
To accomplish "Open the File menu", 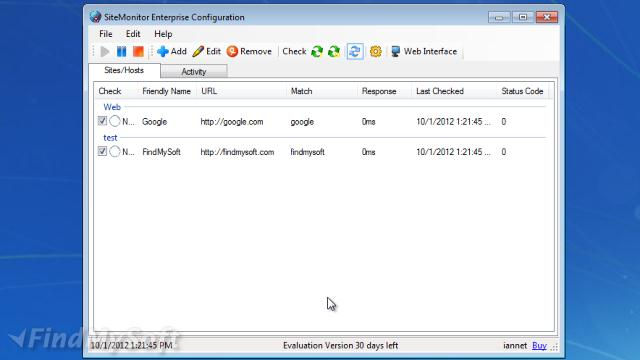I will (106, 34).
